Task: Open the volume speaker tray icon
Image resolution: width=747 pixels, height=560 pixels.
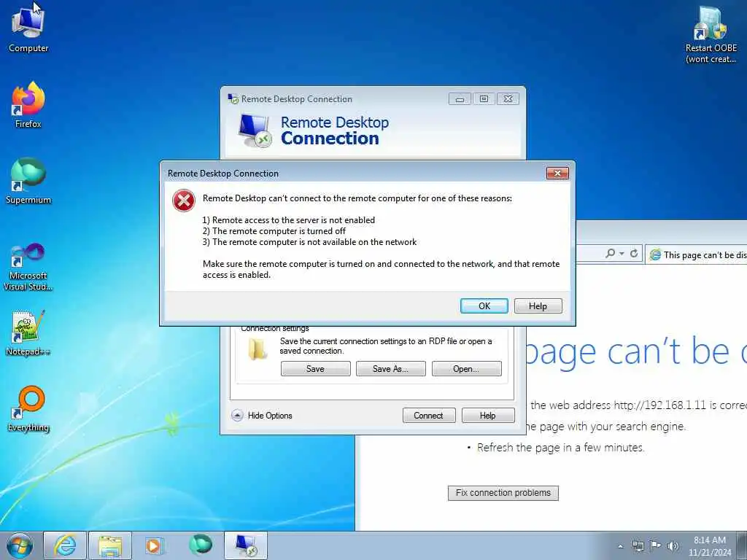Action: click(673, 546)
